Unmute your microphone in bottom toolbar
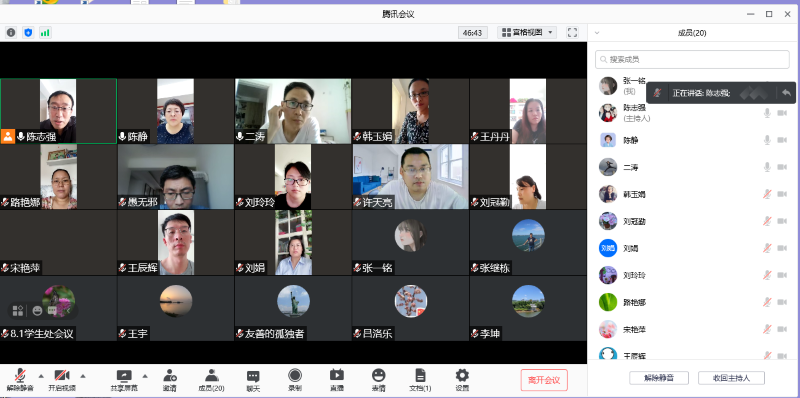 tap(20, 380)
